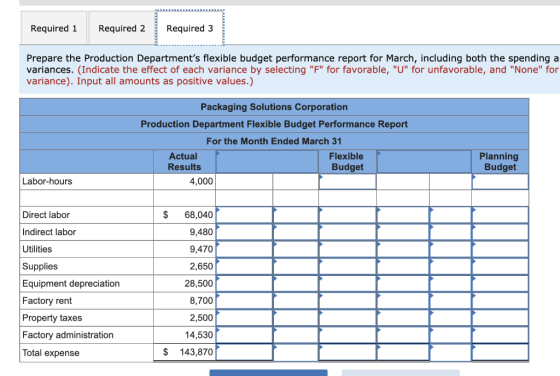Open variance header dropdown left of Planning Budget
Image resolution: width=560 pixels, height=376 pixels.
click(x=424, y=162)
